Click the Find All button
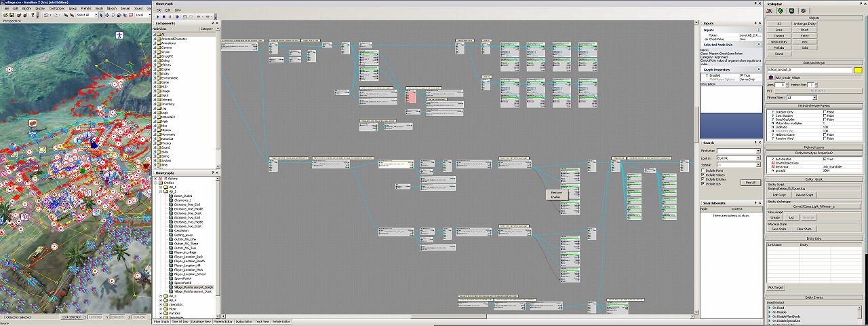Image resolution: width=868 pixels, height=326 pixels. pos(750,183)
